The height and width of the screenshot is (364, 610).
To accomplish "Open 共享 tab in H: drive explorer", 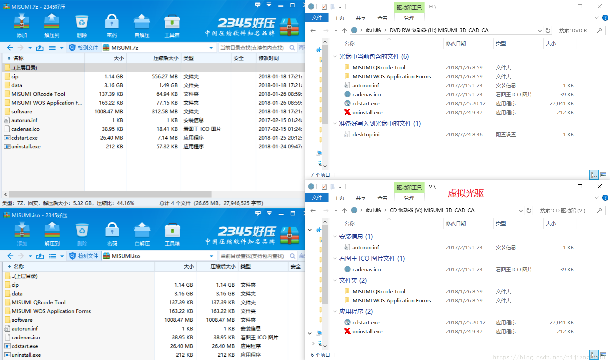I will point(361,18).
